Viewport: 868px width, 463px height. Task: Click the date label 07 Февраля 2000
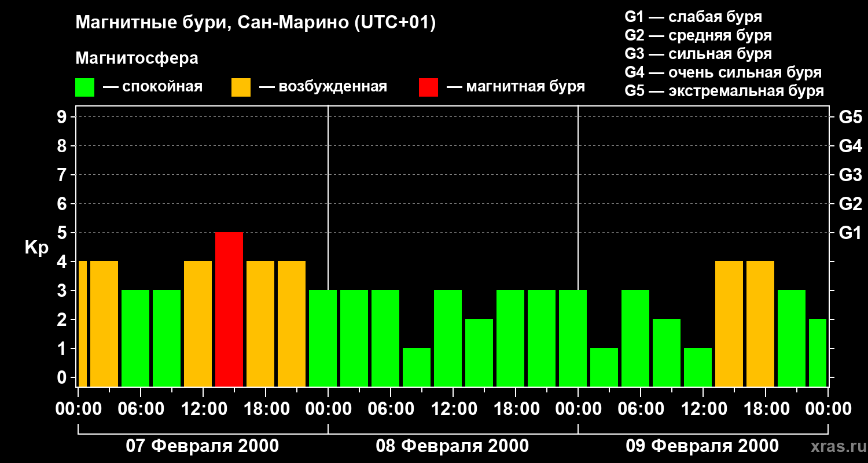(203, 446)
